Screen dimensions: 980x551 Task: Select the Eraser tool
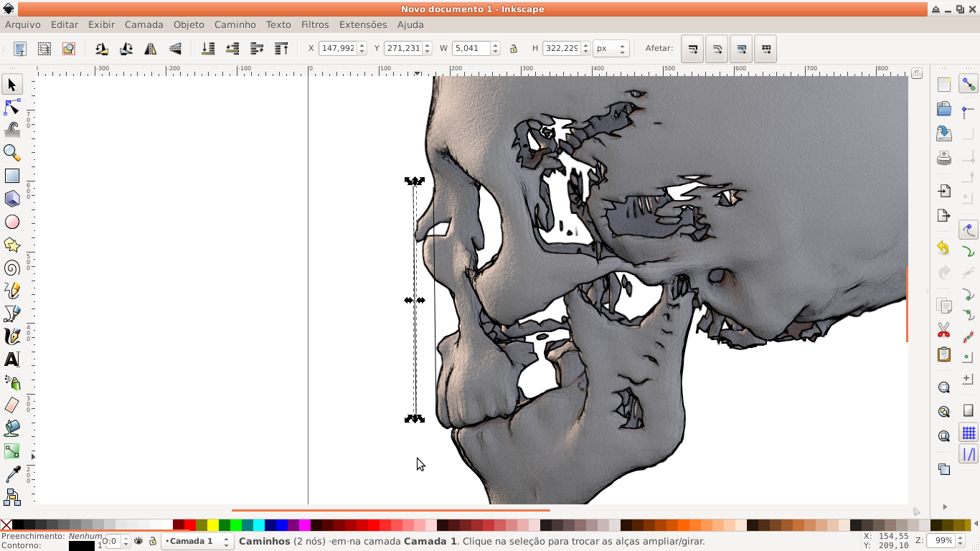pos(11,405)
